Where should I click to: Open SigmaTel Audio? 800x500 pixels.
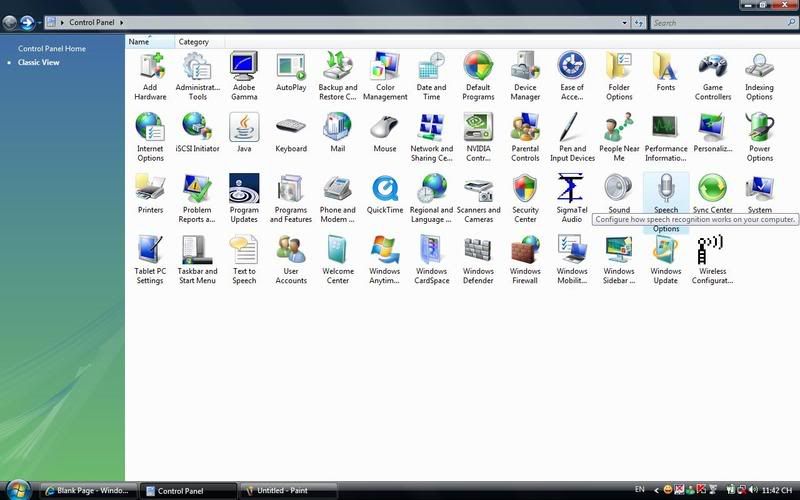click(572, 198)
